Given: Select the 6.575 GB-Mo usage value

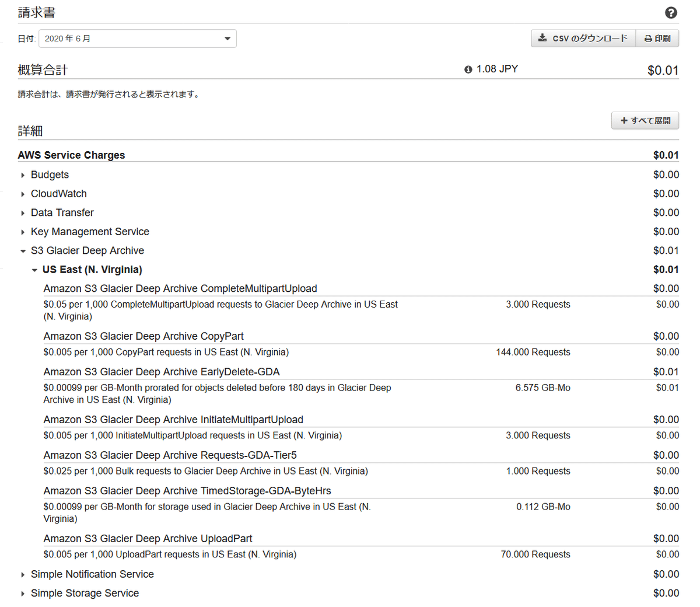Looking at the screenshot, I should (x=542, y=388).
